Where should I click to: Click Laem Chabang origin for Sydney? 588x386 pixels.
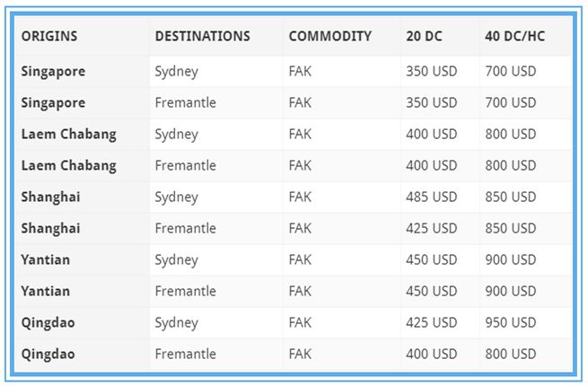[x=68, y=134]
